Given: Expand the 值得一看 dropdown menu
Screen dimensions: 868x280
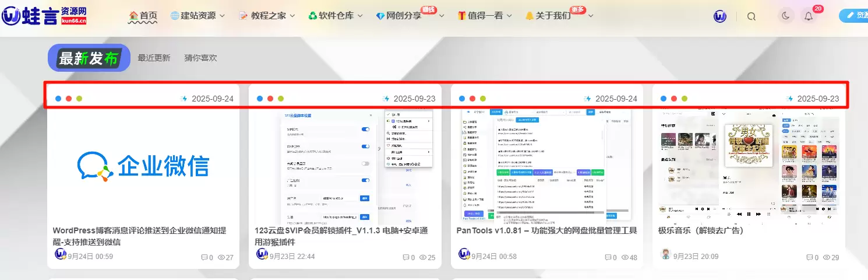Looking at the screenshot, I should point(484,16).
